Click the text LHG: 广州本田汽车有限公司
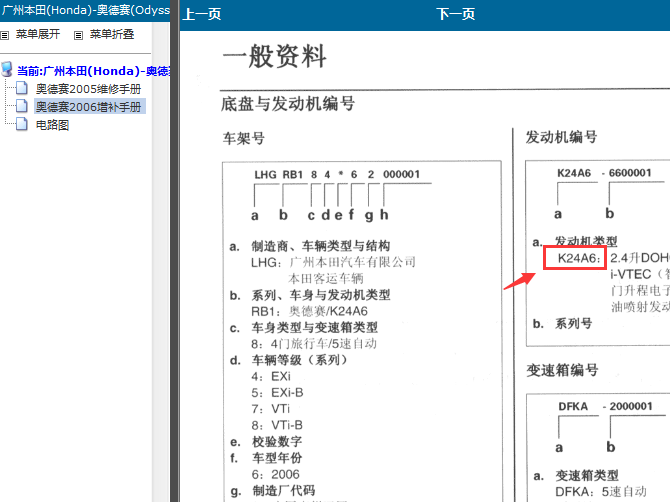This screenshot has height=502, width=670. coord(333,262)
